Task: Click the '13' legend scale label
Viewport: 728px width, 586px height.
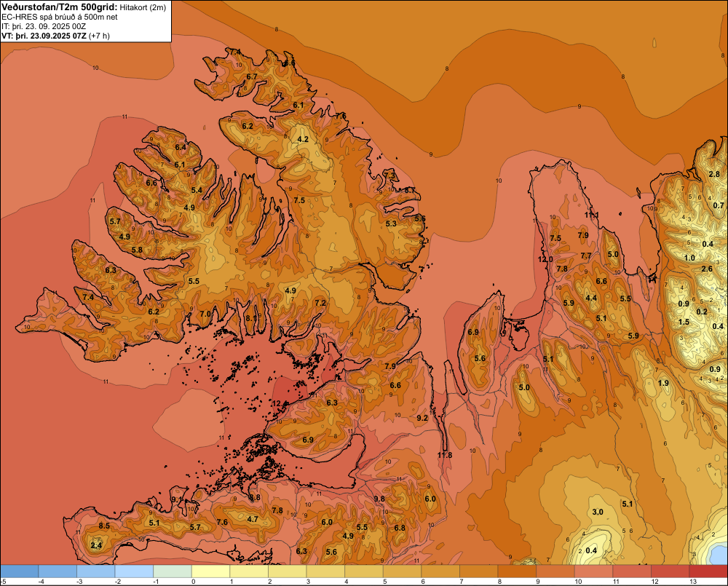Action: [693, 582]
